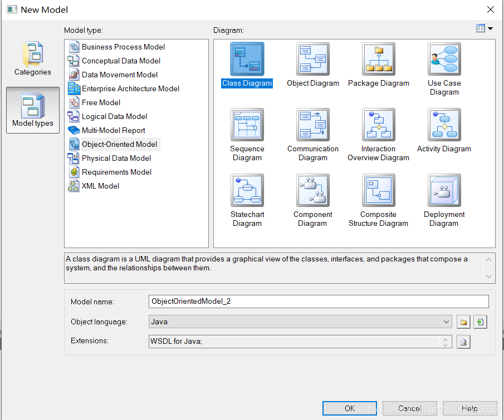Click the Logical Data Model icon
Image resolution: width=504 pixels, height=420 pixels.
(x=74, y=116)
